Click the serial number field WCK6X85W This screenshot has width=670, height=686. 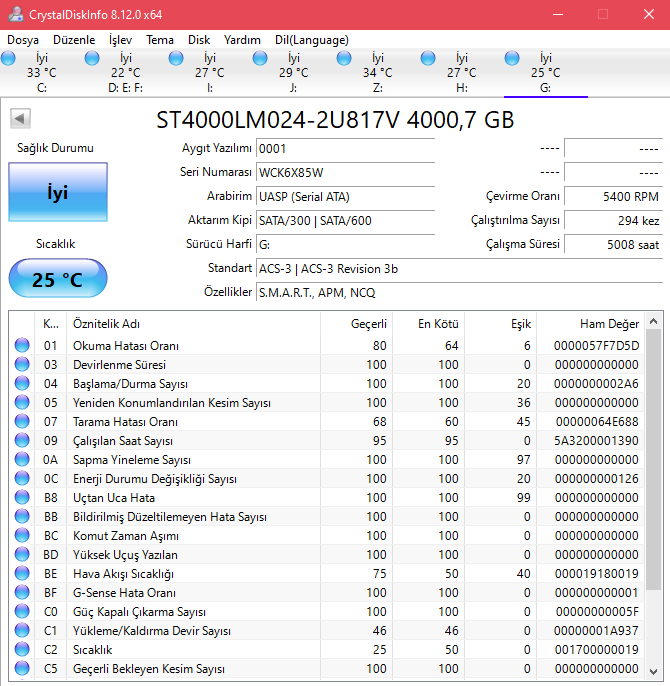(x=345, y=172)
